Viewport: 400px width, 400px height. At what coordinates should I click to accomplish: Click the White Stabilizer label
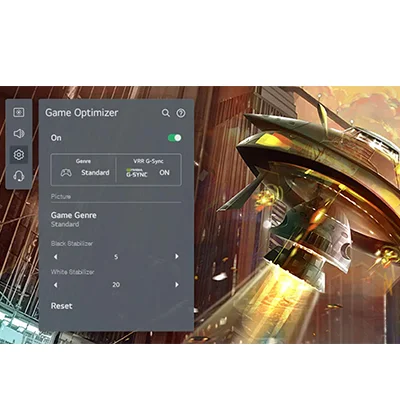tap(73, 272)
